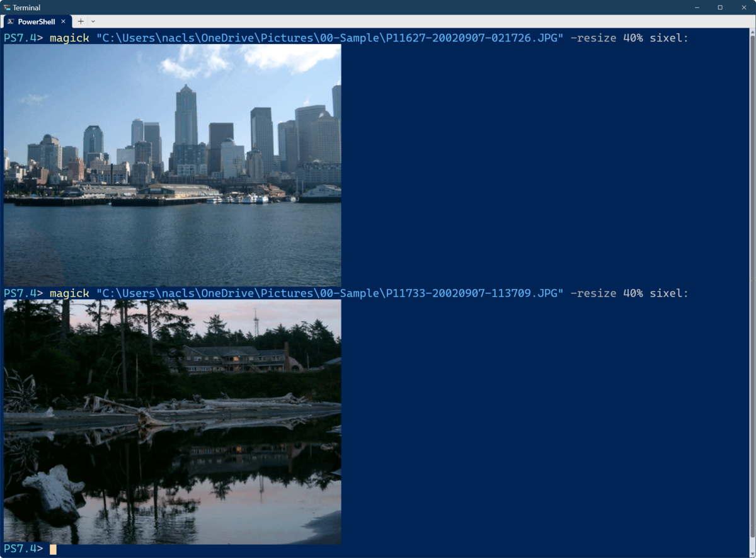The width and height of the screenshot is (756, 558).
Task: Click the final empty PS7.4 prompt line
Action: pyautogui.click(x=22, y=549)
